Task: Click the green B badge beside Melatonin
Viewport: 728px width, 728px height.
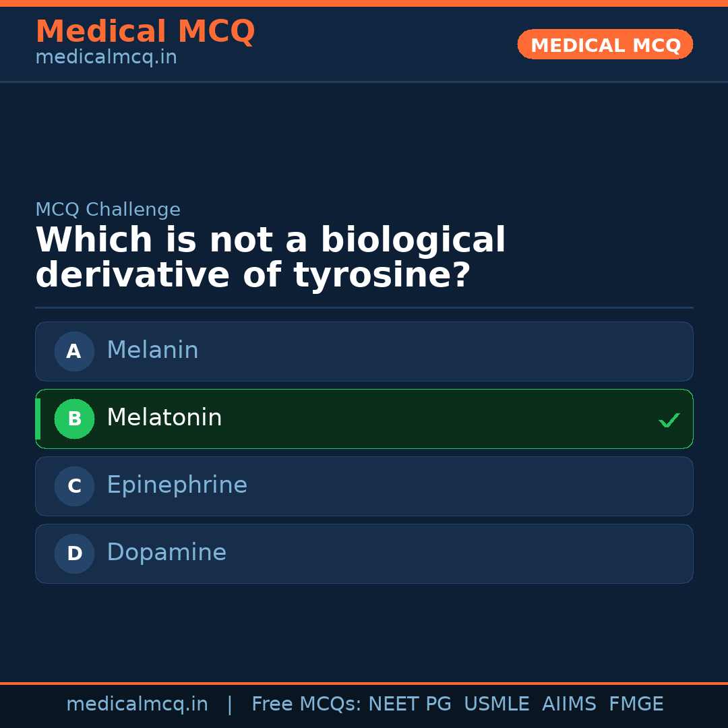Action: (x=74, y=419)
